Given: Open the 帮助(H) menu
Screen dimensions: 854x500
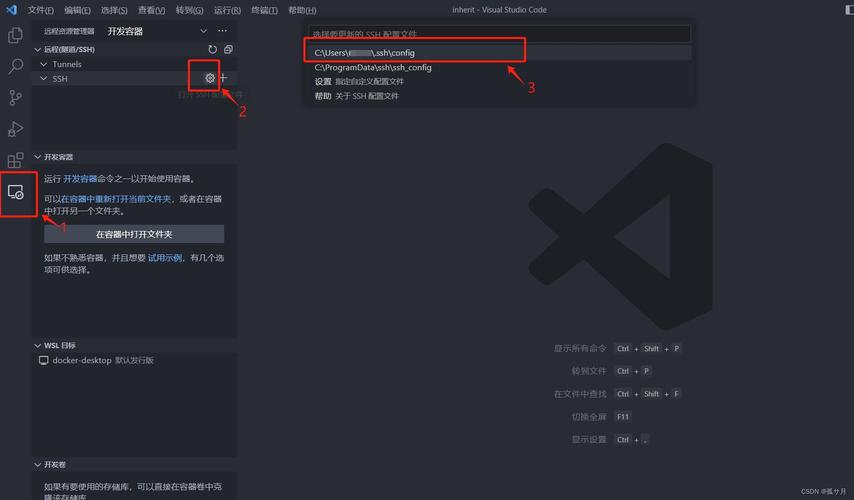Looking at the screenshot, I should pyautogui.click(x=302, y=10).
